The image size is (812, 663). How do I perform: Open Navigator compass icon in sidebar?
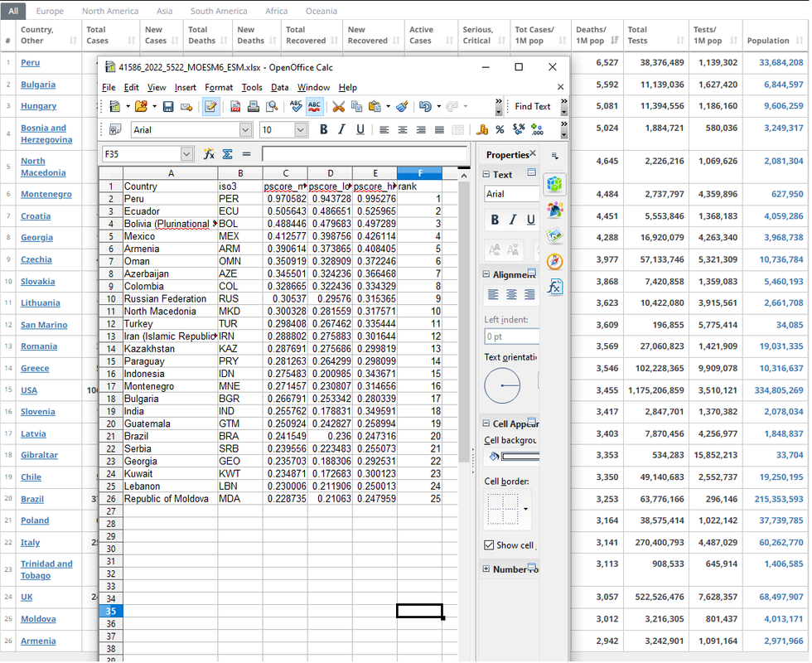click(x=554, y=262)
